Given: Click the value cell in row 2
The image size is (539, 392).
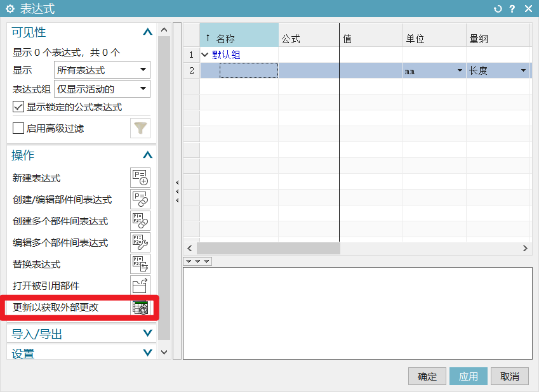Looking at the screenshot, I should [x=371, y=70].
